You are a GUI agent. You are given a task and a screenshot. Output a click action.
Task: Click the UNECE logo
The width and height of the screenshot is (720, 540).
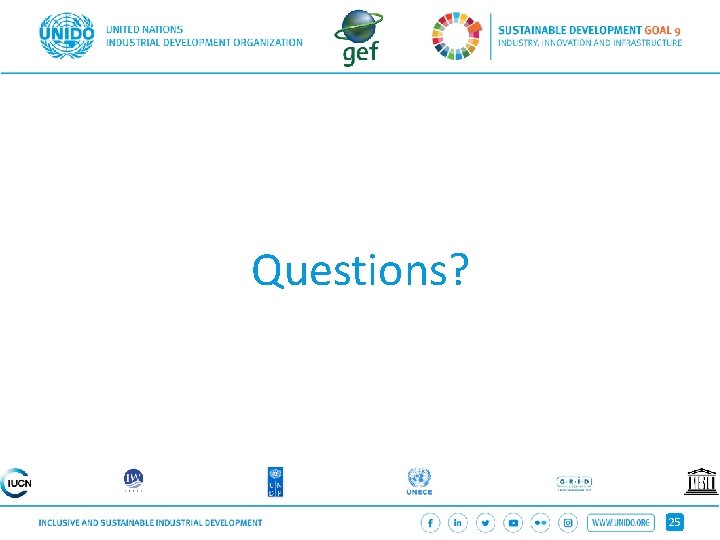click(x=419, y=481)
